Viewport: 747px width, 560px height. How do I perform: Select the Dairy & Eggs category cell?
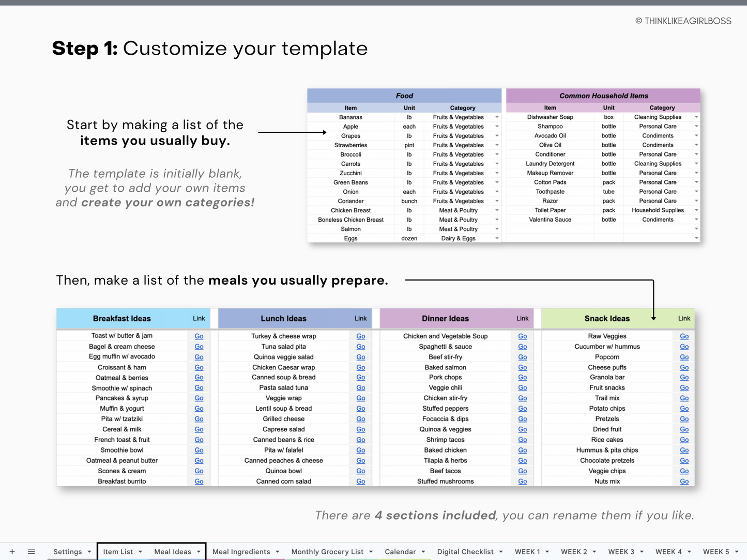[x=459, y=238]
